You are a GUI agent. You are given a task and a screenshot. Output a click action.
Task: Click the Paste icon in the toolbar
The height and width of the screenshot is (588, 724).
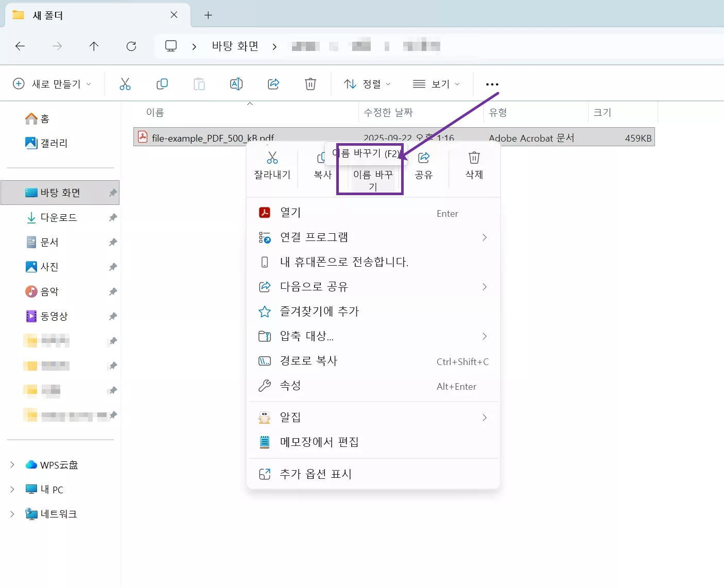pyautogui.click(x=199, y=83)
